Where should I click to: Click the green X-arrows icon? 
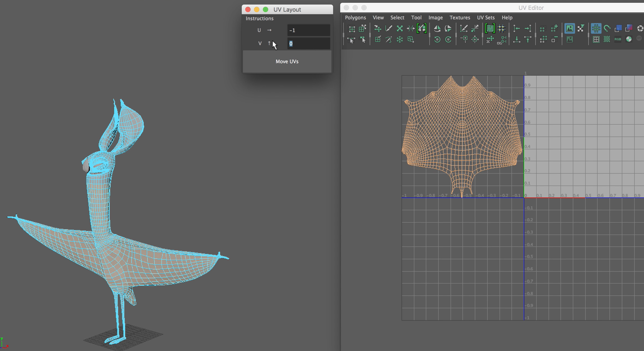coord(400,28)
